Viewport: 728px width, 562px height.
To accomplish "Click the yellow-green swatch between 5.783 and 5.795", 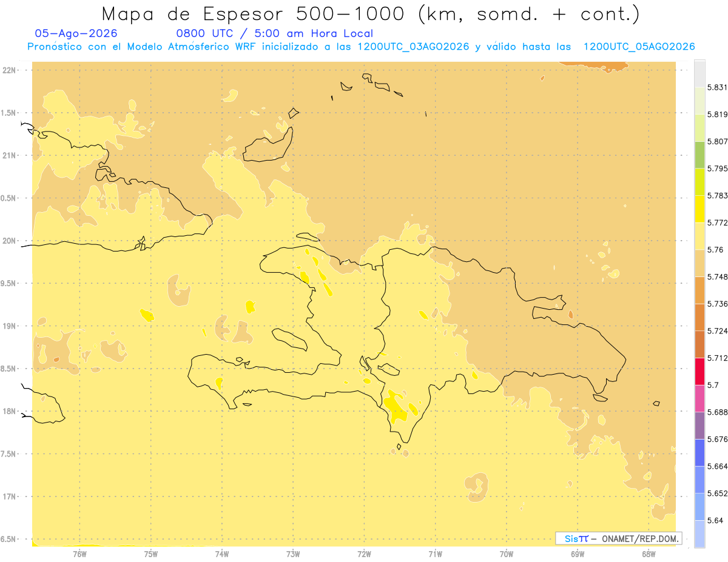I will coord(699,182).
